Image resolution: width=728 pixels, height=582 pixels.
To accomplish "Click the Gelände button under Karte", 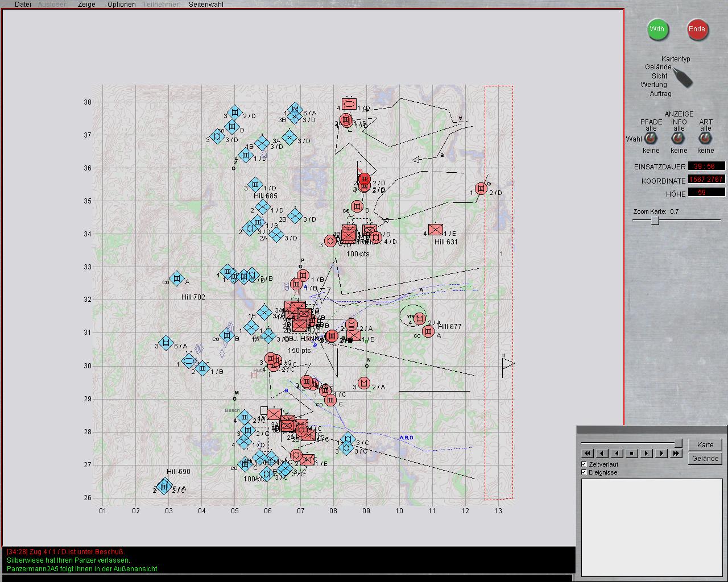I will (705, 459).
